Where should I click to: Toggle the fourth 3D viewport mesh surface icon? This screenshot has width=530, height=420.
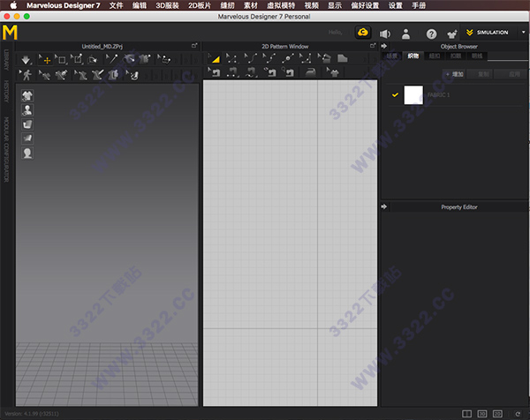pos(27,139)
